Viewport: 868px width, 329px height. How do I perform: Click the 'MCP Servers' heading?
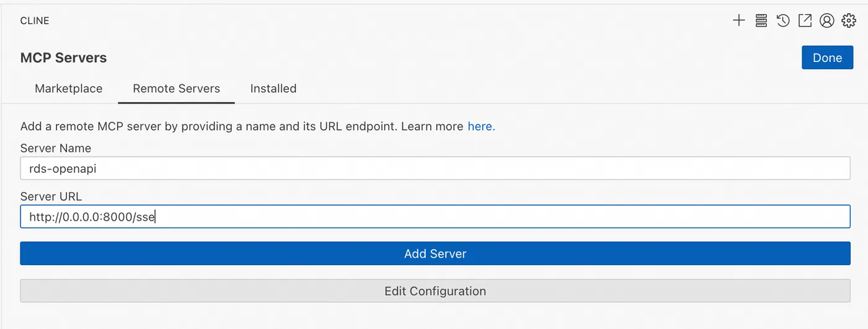pyautogui.click(x=63, y=58)
